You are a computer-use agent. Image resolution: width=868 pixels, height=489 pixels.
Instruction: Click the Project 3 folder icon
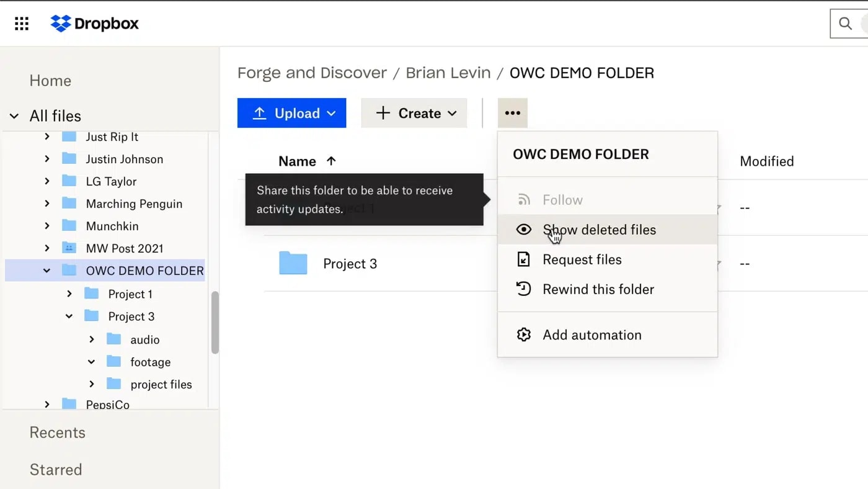[292, 263]
